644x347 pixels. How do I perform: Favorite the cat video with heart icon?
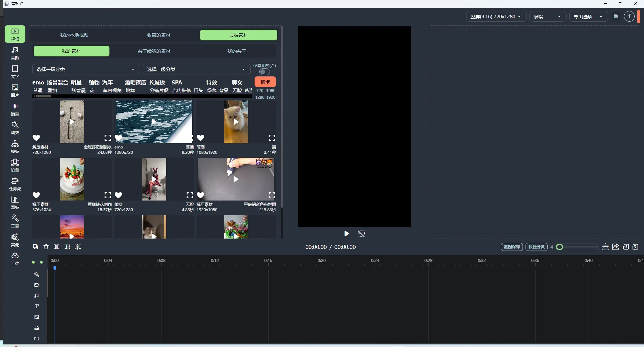click(x=201, y=138)
